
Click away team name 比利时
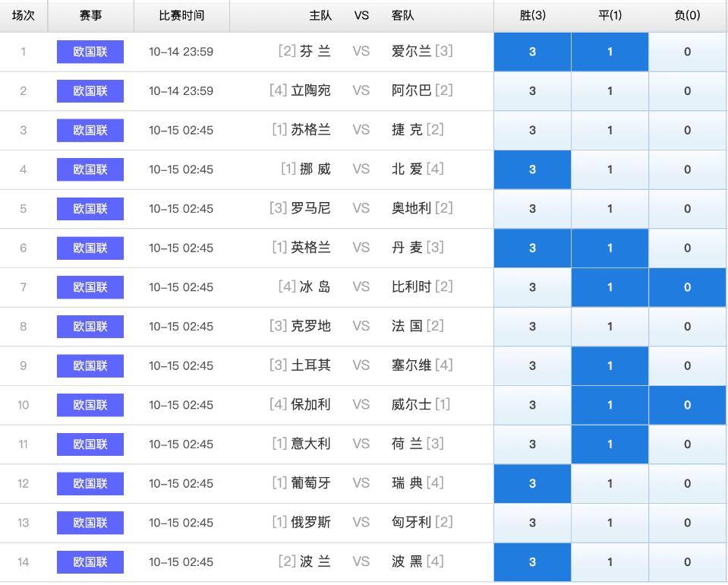411,286
